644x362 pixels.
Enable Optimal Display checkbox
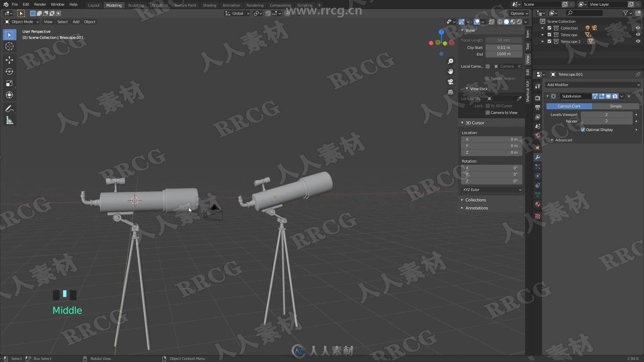click(583, 129)
